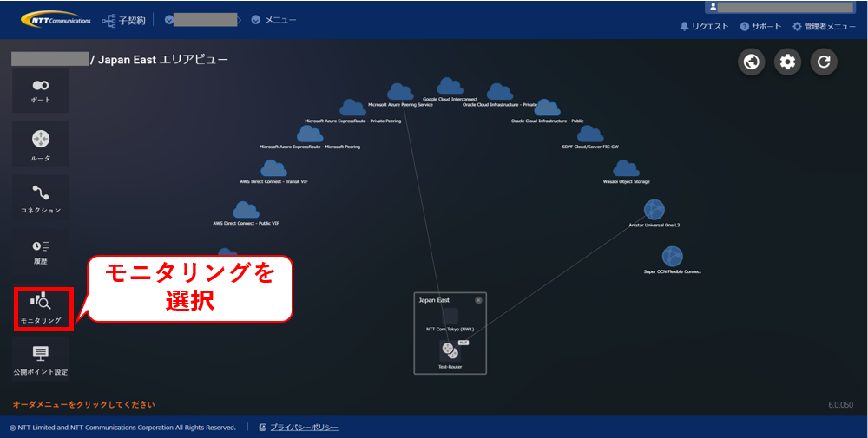
Task: Open the 履歴 (History) sidebar menu
Action: coord(41,252)
